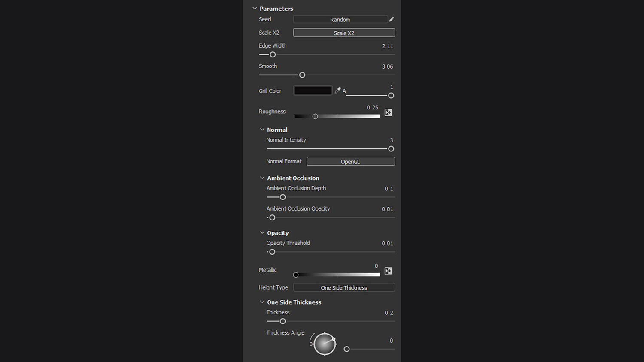
Task: Click the Seed edit pencil icon
Action: pyautogui.click(x=392, y=19)
